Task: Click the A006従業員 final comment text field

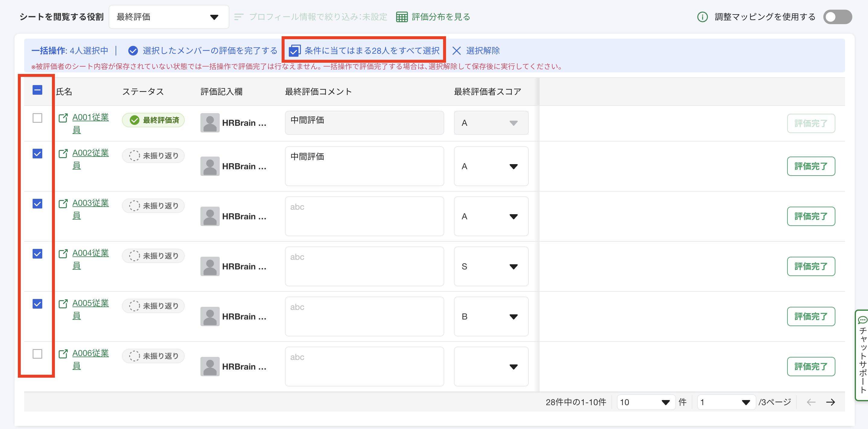Action: click(x=364, y=366)
